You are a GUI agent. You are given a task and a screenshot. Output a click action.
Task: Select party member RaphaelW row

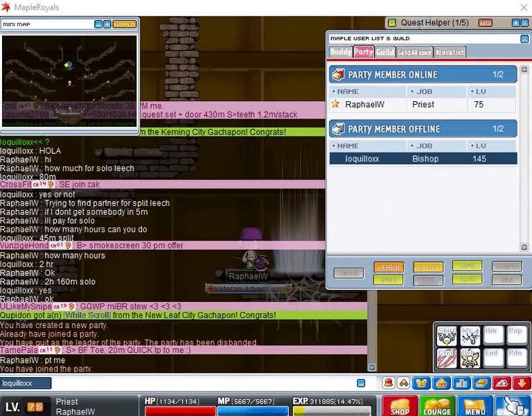(423, 105)
